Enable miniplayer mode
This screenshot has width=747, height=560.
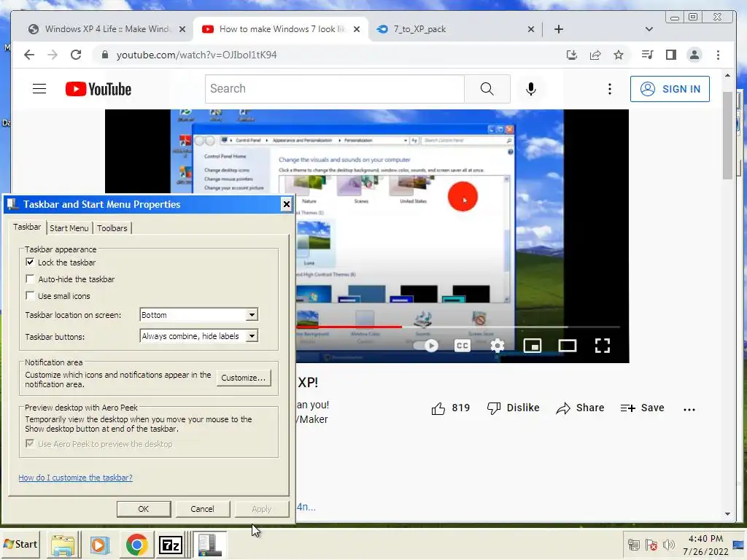[x=532, y=346]
